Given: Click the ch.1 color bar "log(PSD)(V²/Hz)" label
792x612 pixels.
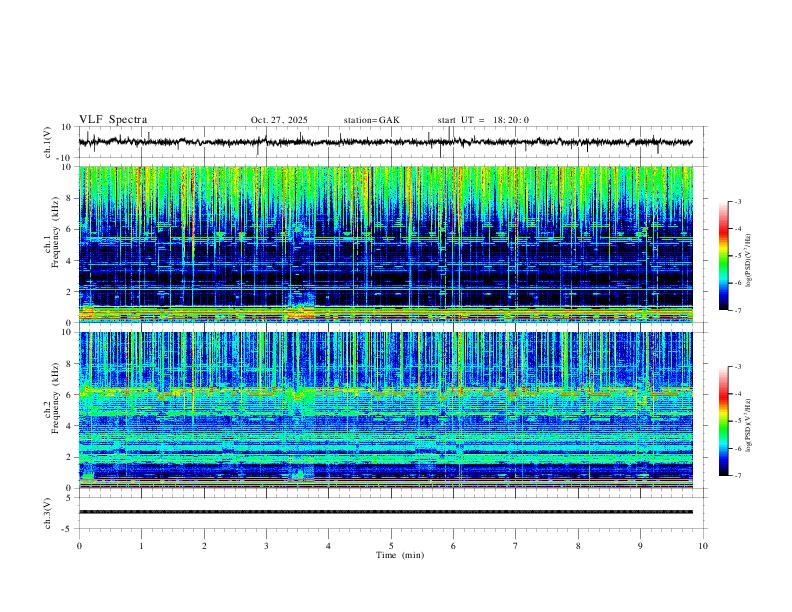Looking at the screenshot, I should pyautogui.click(x=749, y=261).
